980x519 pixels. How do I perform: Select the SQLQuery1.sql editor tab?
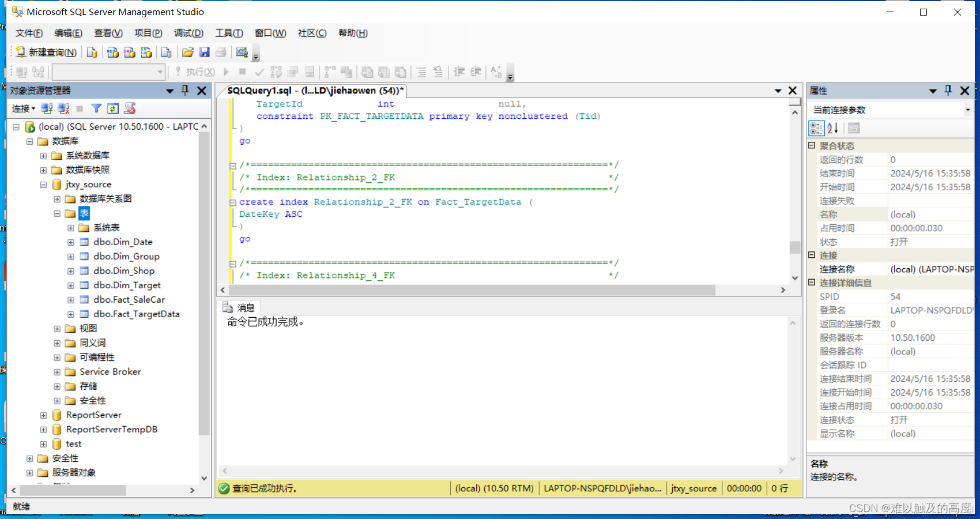coord(315,91)
